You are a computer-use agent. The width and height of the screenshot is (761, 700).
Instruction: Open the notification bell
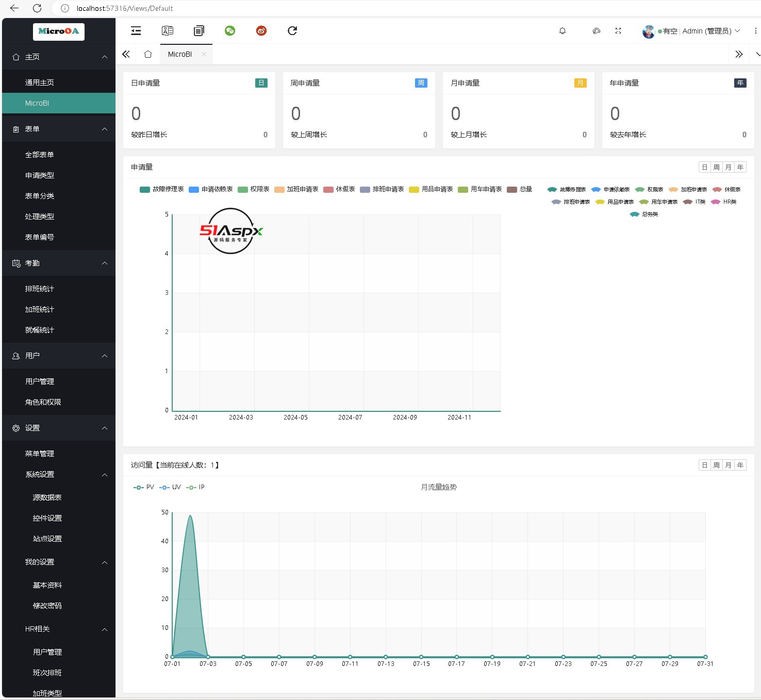coord(563,31)
